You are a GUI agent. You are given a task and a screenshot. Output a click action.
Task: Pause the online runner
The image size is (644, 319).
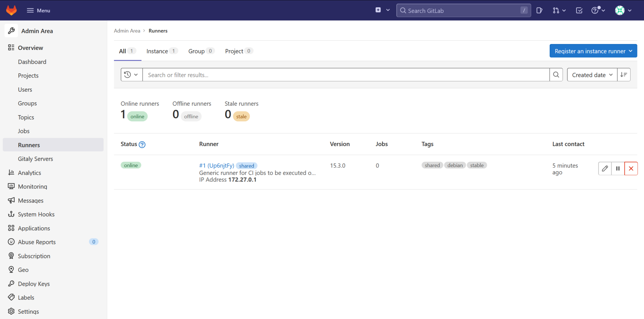click(618, 168)
